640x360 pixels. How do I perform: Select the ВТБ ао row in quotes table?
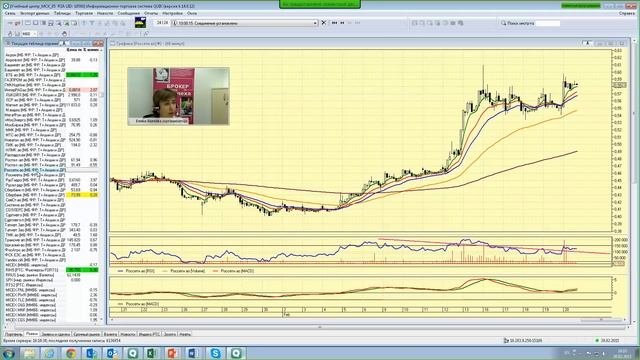pyautogui.click(x=52, y=75)
